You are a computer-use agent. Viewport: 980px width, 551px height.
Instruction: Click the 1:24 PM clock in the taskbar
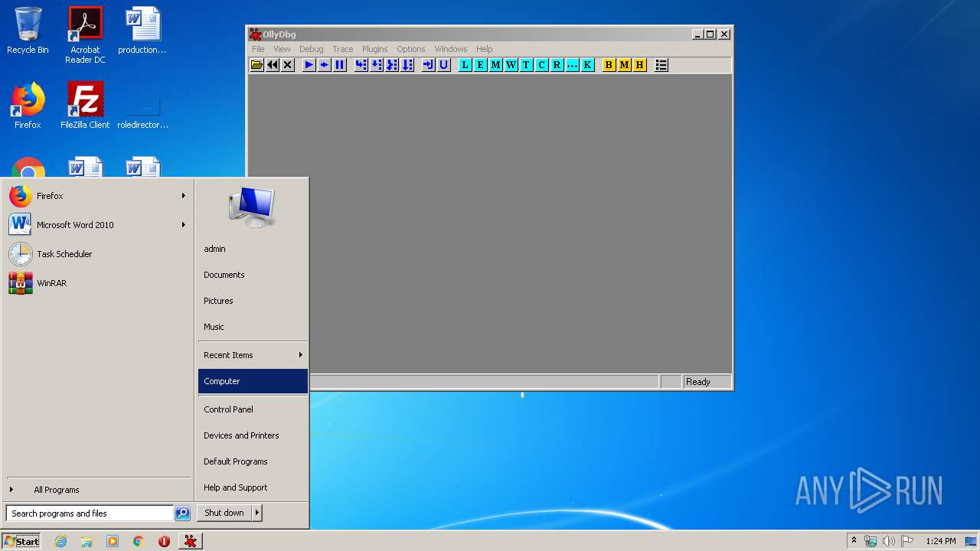940,541
